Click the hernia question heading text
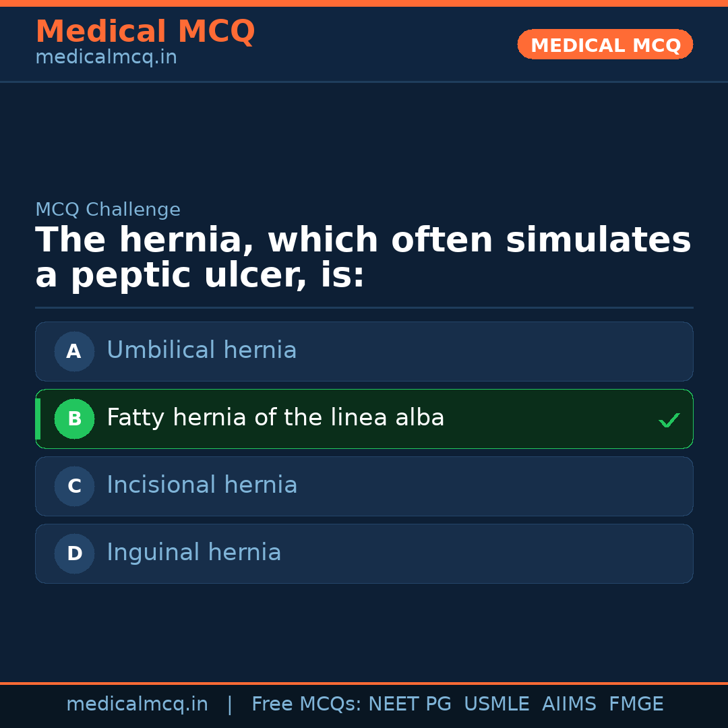Screen dimensions: 728x728 click(x=363, y=258)
